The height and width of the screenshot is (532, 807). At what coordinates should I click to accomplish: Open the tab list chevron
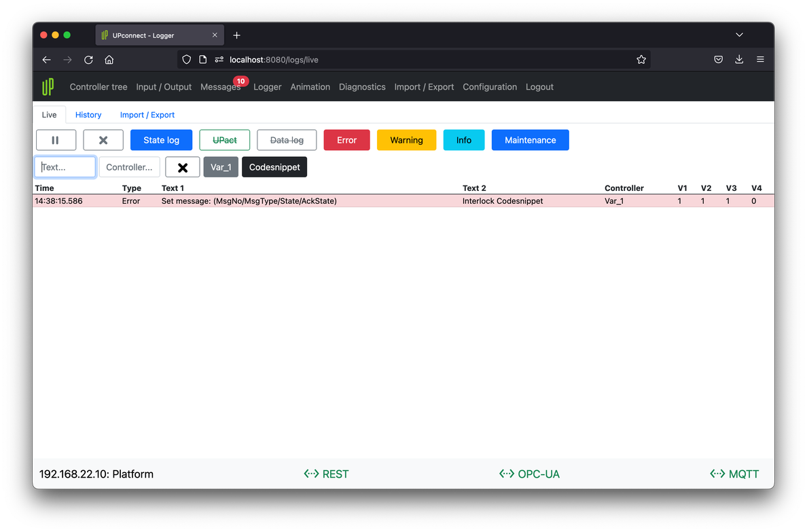pyautogui.click(x=739, y=35)
